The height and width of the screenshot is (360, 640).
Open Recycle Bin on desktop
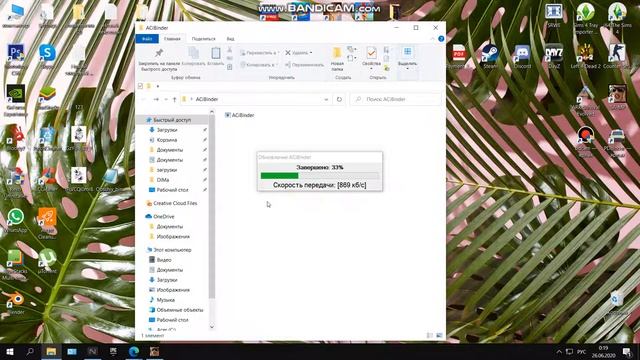616,303
